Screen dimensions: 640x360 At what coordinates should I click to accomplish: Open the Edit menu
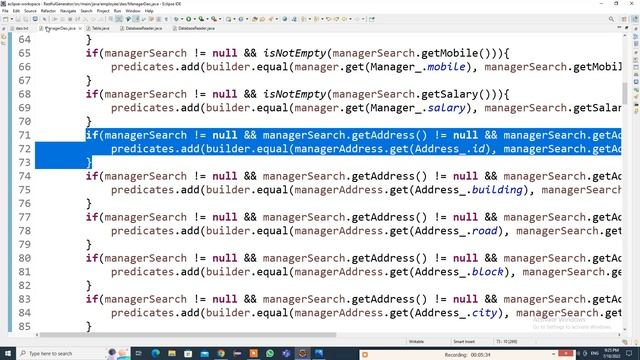pos(16,11)
